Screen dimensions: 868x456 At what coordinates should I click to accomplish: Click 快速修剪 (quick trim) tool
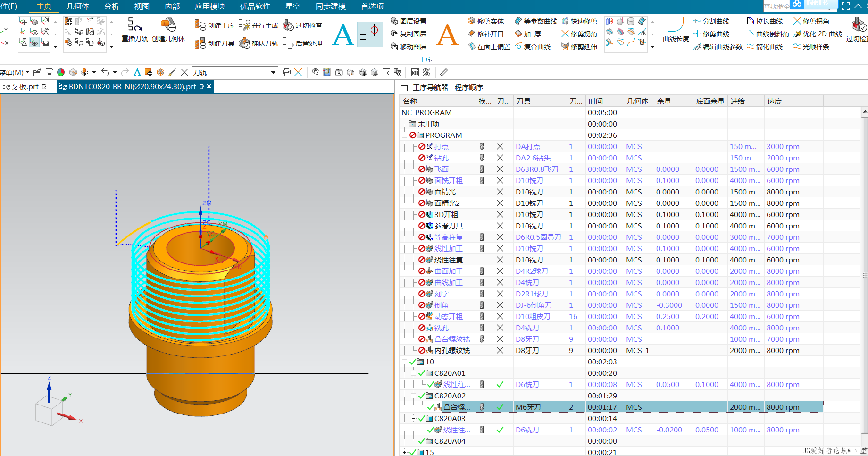579,21
